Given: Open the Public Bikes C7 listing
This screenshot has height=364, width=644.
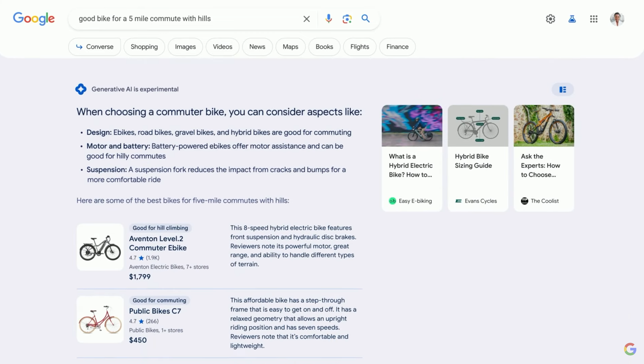Looking at the screenshot, I should click(155, 311).
